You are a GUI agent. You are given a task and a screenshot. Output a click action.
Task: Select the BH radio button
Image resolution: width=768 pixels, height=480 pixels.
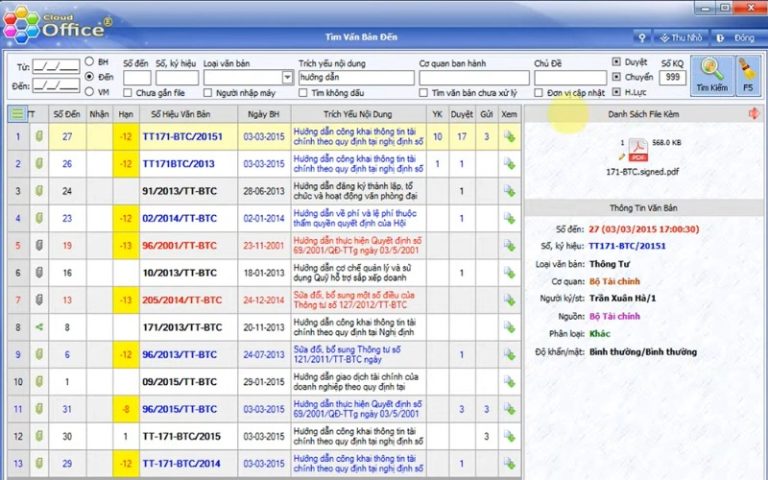90,61
